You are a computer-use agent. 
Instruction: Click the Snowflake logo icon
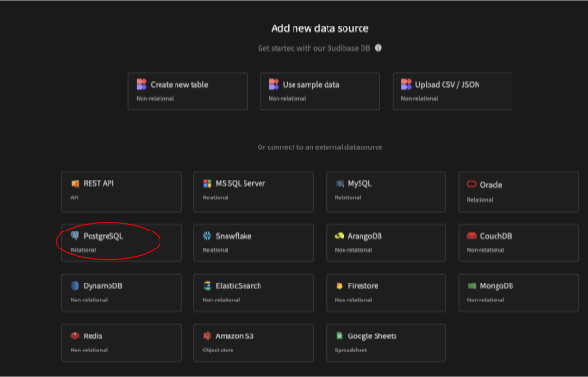[207, 236]
